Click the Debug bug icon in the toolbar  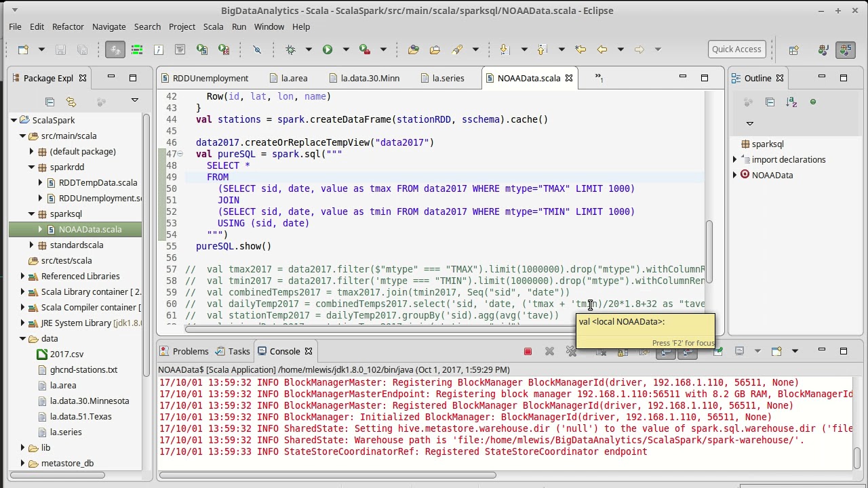click(291, 49)
